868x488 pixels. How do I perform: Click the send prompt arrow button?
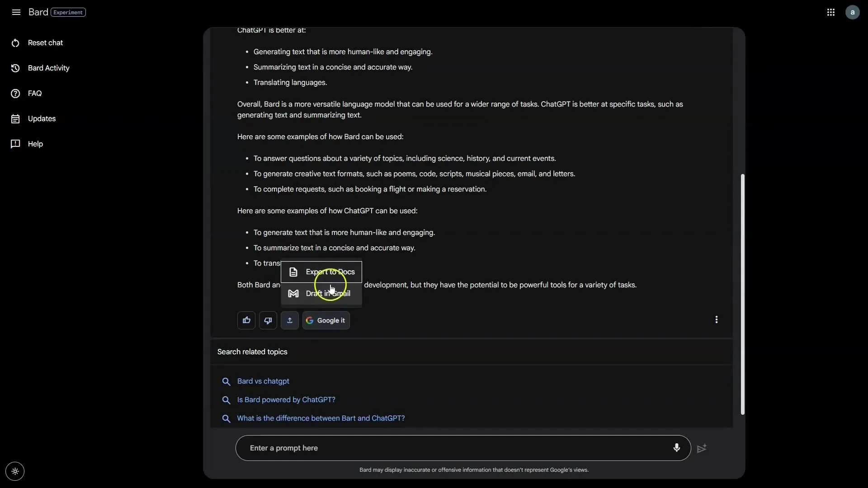pos(702,448)
